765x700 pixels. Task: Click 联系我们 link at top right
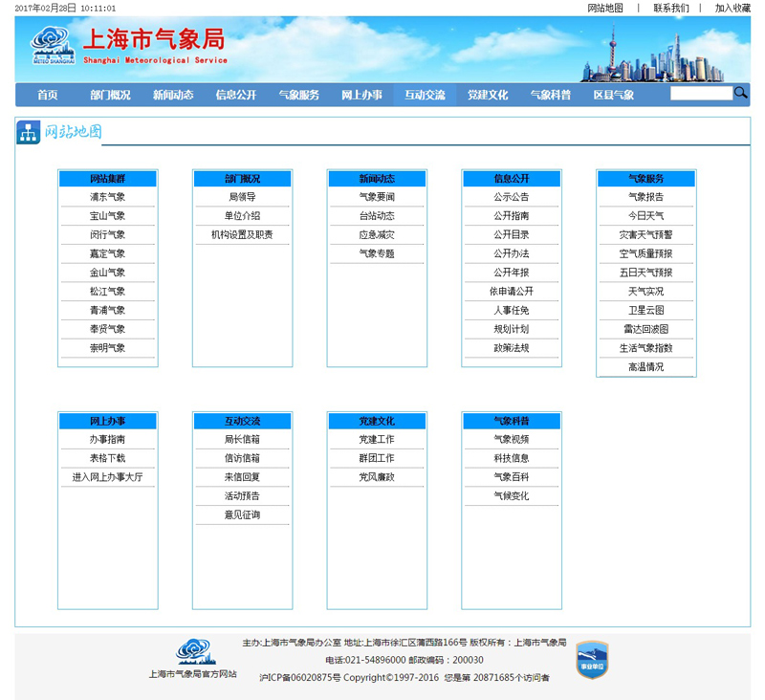pyautogui.click(x=671, y=8)
